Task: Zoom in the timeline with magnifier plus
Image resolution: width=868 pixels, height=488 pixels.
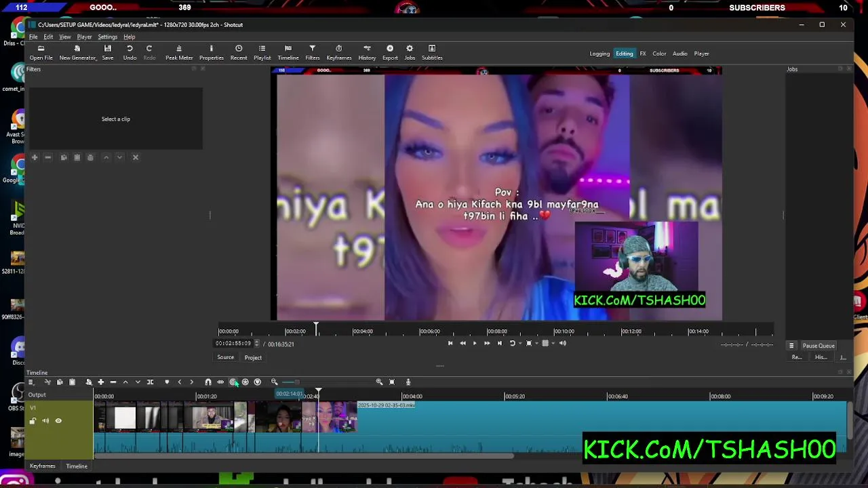Action: [379, 382]
